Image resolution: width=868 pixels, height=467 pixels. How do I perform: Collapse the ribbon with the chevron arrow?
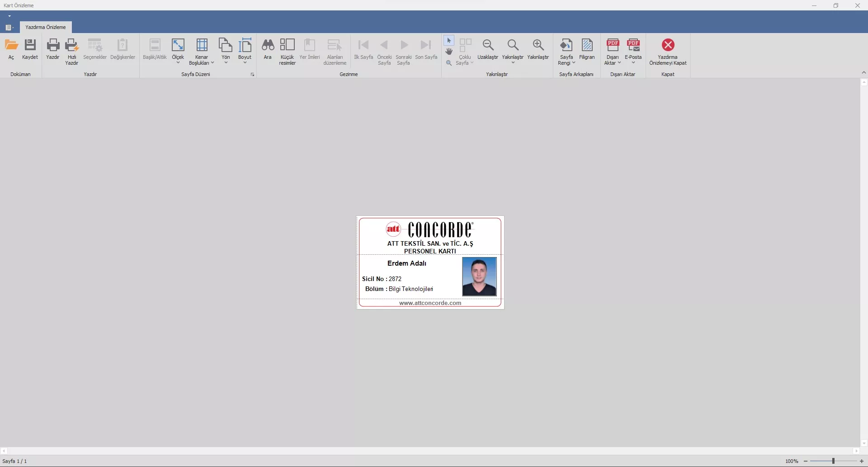click(863, 73)
